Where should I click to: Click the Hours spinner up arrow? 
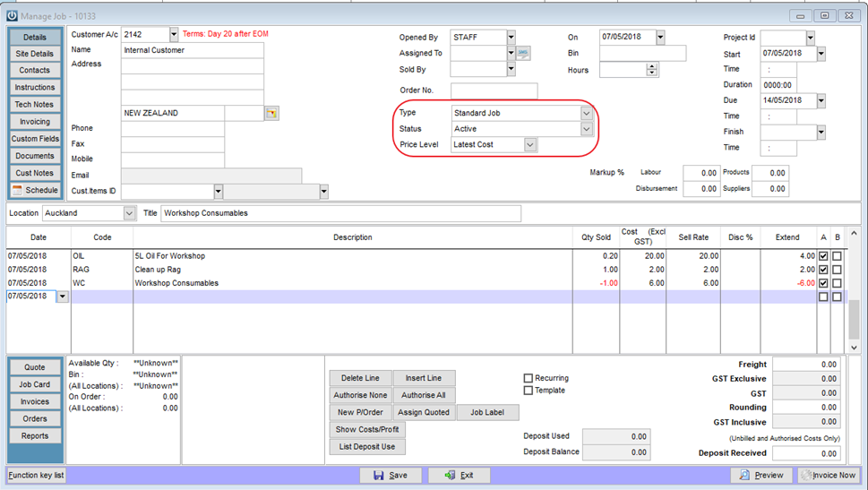[x=651, y=67]
